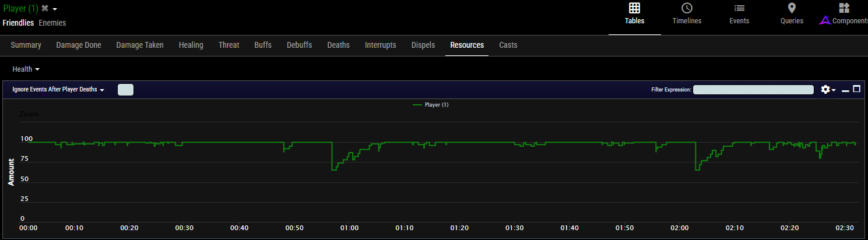Viewport: 868px width, 240px height.
Task: Switch to the Threat tab
Action: tap(229, 45)
